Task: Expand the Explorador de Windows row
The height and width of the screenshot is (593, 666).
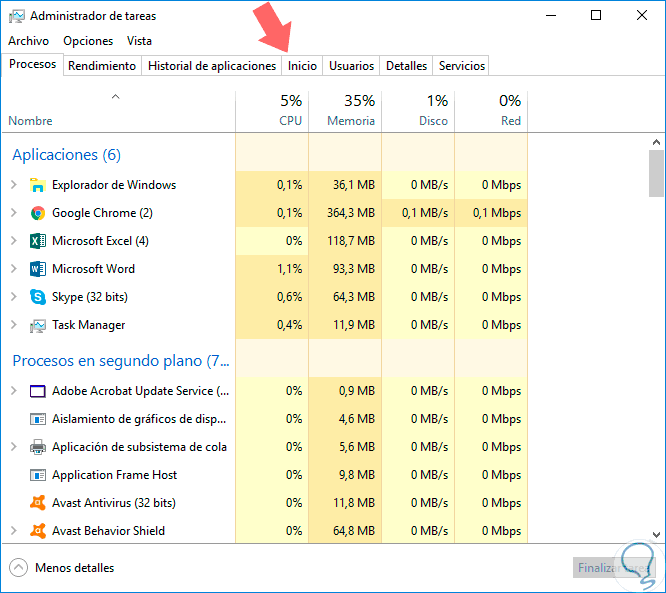Action: (x=14, y=185)
